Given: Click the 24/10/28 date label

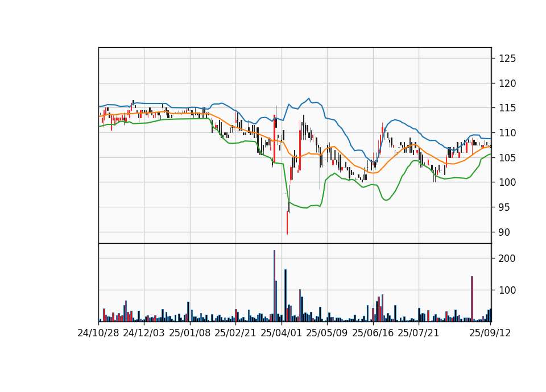Looking at the screenshot, I should point(98,333).
